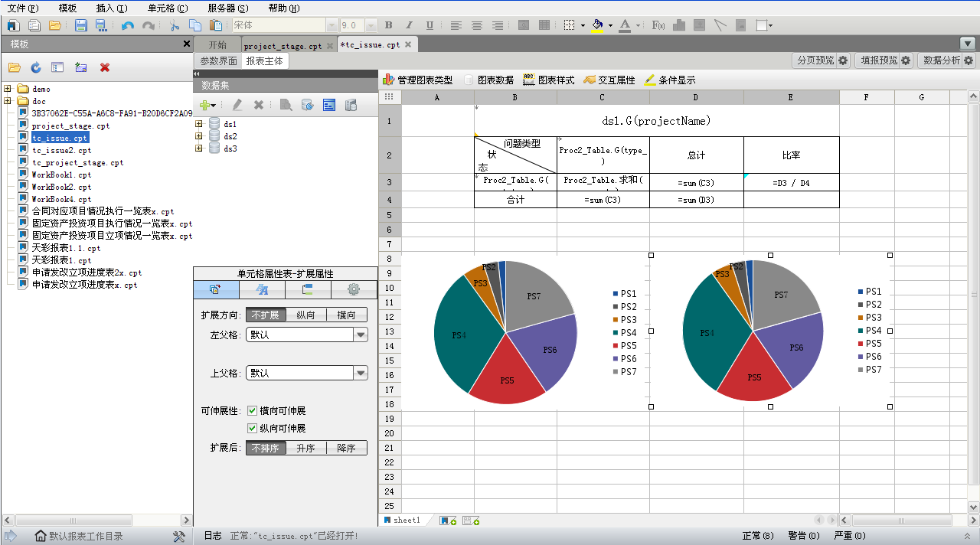The height and width of the screenshot is (545, 980).
Task: Expand the demo folder in template tree
Action: (8, 89)
